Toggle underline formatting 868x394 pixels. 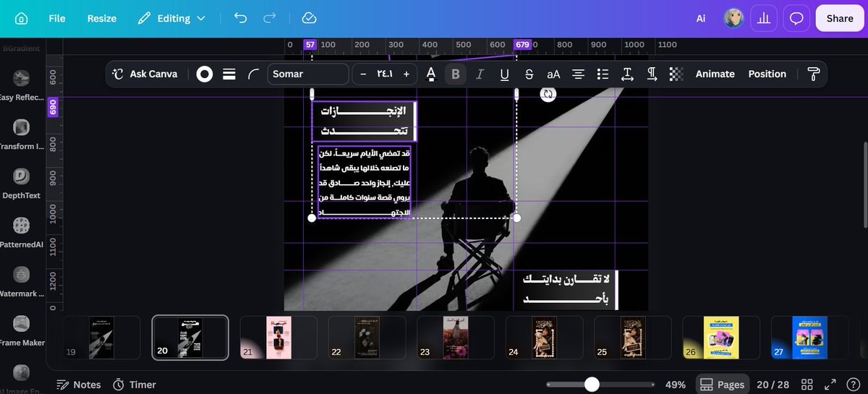coord(505,74)
